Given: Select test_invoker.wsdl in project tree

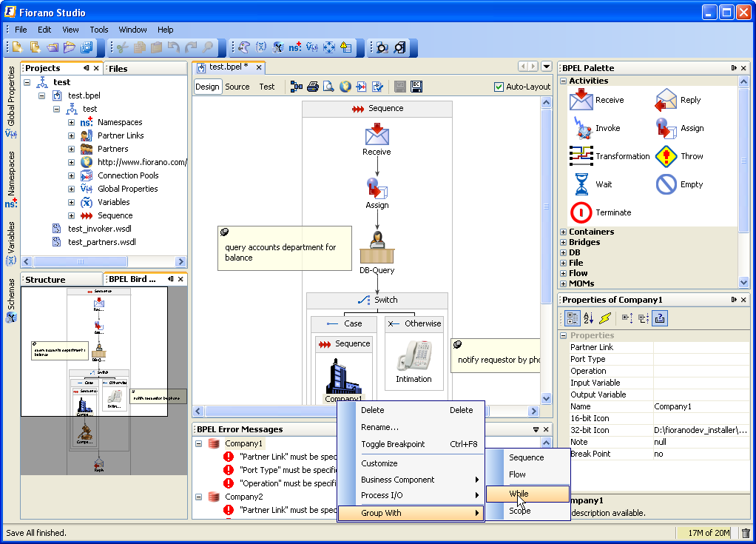Looking at the screenshot, I should tap(100, 229).
